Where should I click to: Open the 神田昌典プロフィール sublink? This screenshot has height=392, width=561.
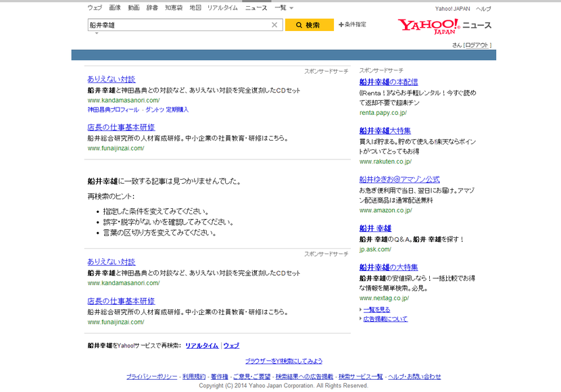tap(113, 109)
